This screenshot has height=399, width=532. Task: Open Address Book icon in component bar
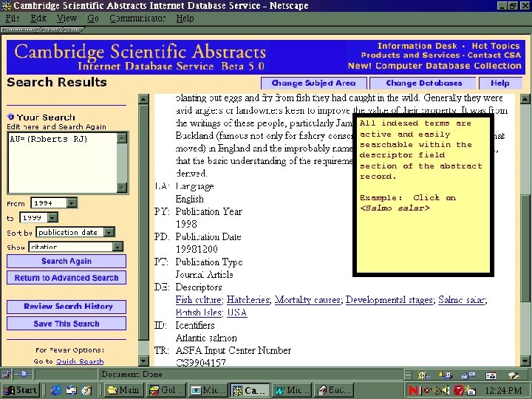pos(491,375)
